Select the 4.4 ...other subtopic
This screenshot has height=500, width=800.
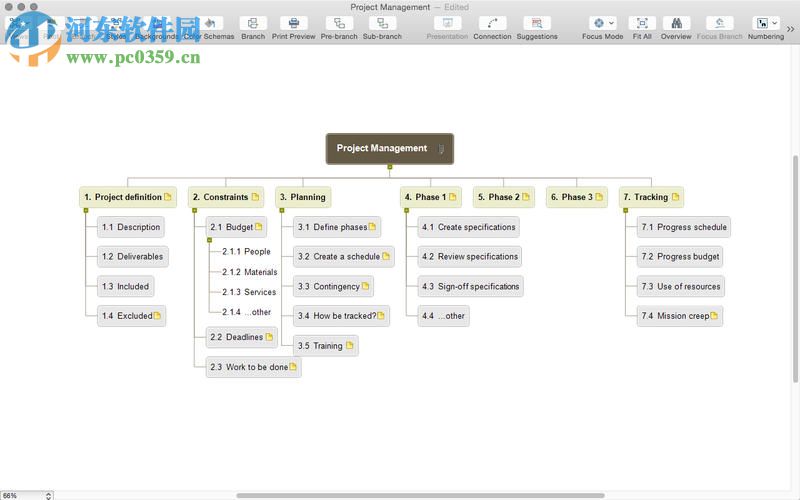click(443, 316)
